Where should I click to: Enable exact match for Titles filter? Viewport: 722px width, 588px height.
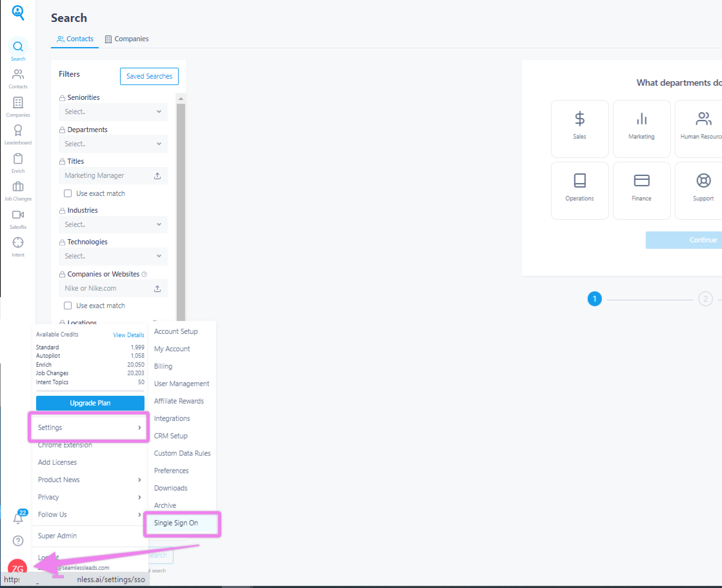(x=67, y=193)
